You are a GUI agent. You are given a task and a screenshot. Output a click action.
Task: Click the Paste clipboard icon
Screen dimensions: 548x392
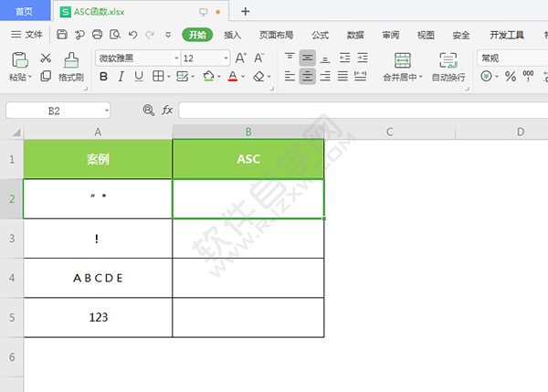(20, 59)
